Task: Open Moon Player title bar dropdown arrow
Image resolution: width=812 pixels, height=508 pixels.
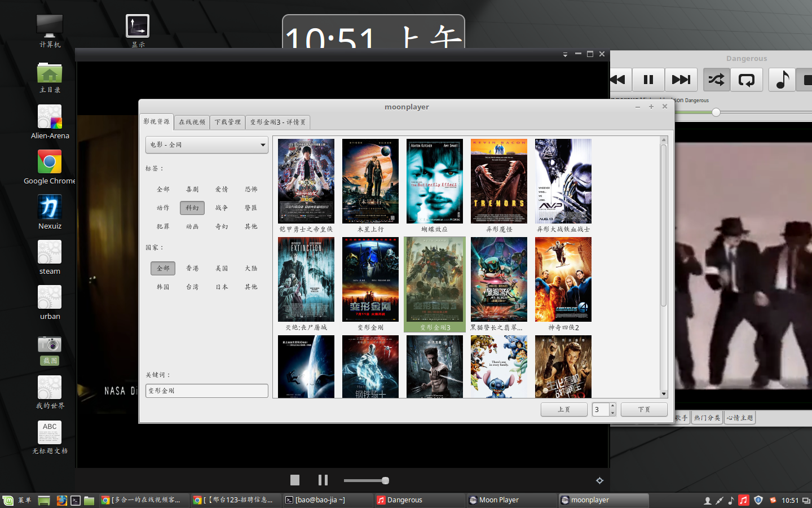Action: pyautogui.click(x=565, y=55)
